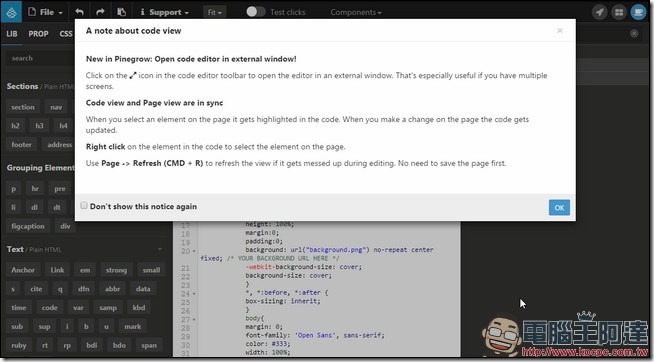This screenshot has width=654, height=362.
Task: Select the samp element
Action: coord(108,307)
